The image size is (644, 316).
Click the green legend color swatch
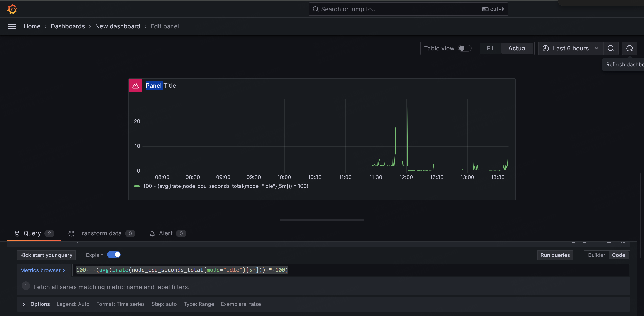(x=137, y=186)
